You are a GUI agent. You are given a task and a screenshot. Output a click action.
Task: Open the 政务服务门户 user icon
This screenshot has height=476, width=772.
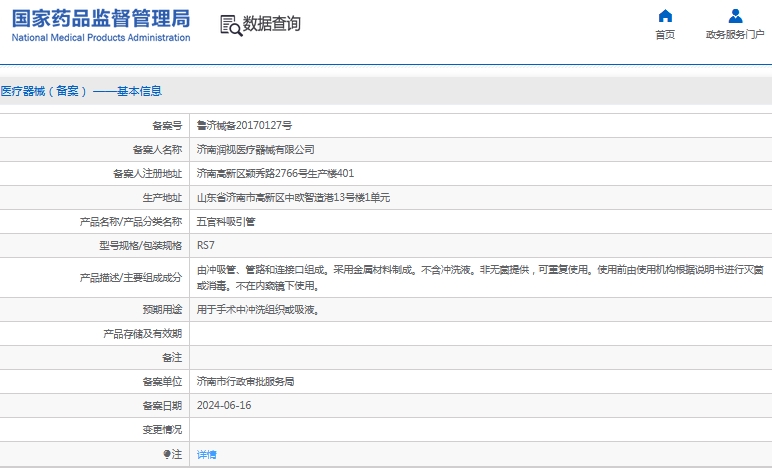[x=735, y=16]
